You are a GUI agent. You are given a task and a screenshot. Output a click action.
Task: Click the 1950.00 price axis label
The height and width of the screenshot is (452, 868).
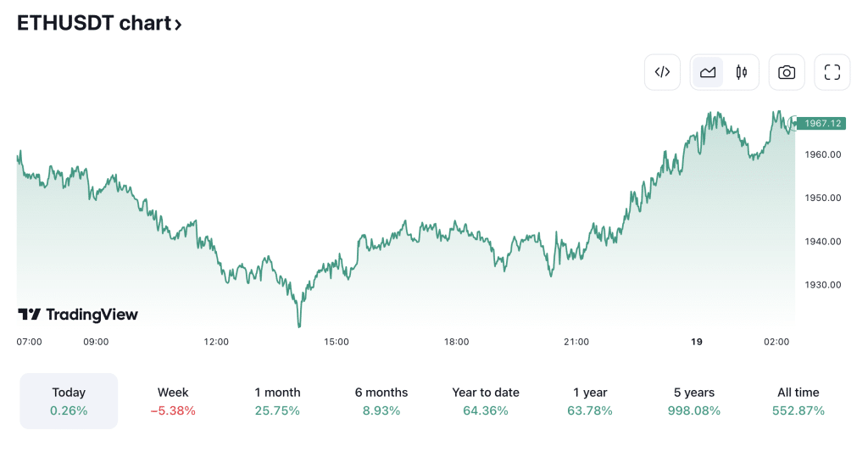(823, 198)
